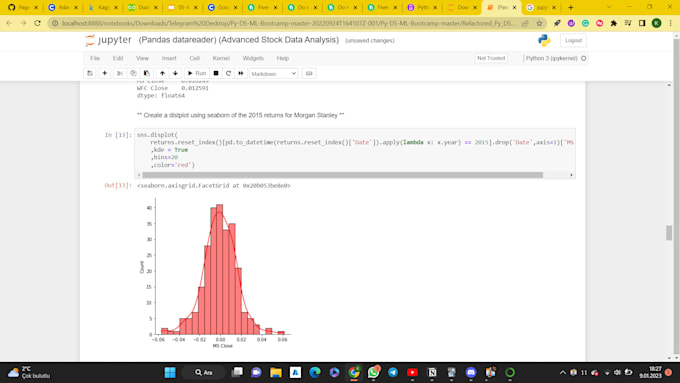Open Telegram from taskbar
680x383 pixels.
[393, 372]
